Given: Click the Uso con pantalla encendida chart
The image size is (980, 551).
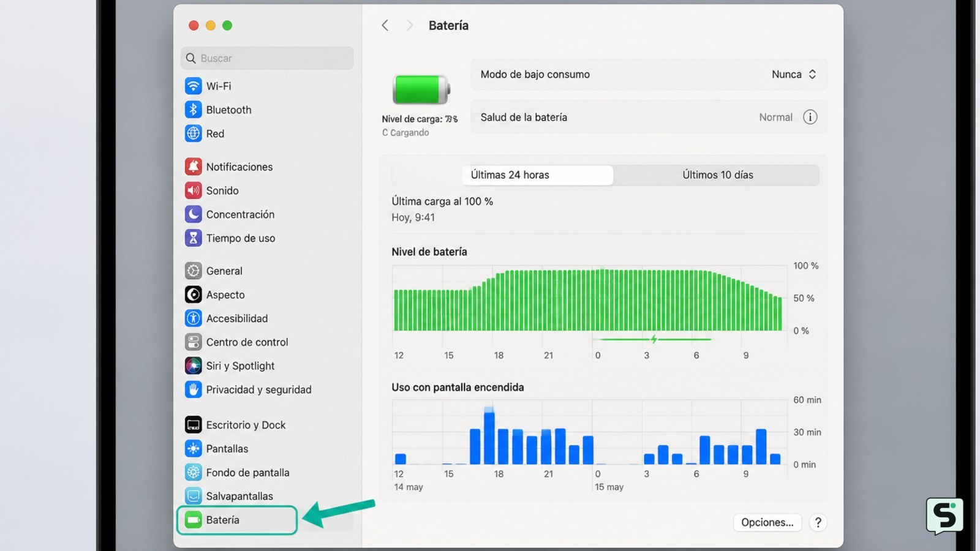Looking at the screenshot, I should coord(589,433).
